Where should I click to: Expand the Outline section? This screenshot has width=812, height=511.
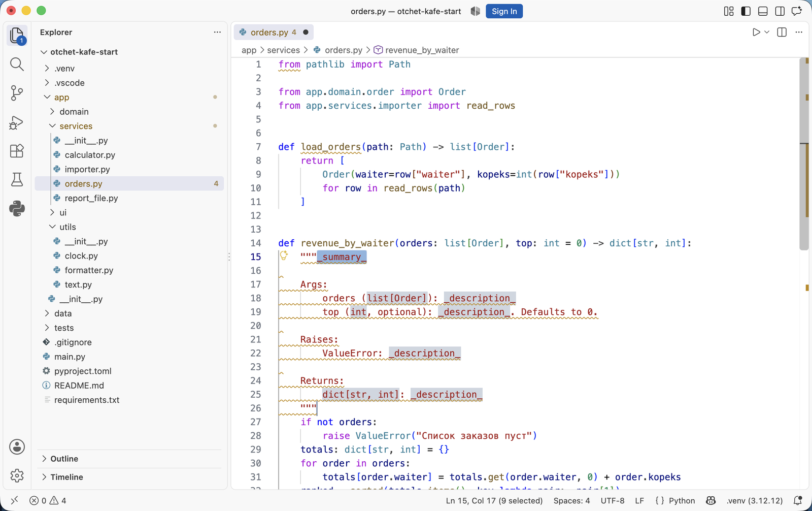coord(64,459)
